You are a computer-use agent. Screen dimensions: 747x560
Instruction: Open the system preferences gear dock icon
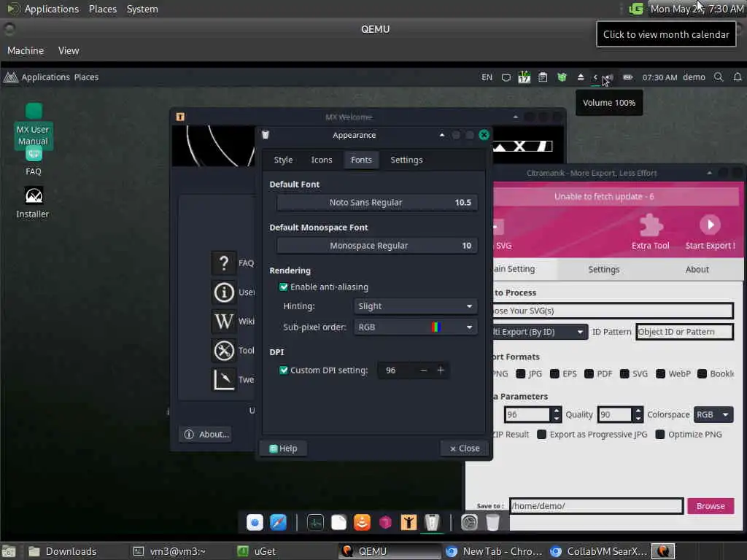coord(469,522)
